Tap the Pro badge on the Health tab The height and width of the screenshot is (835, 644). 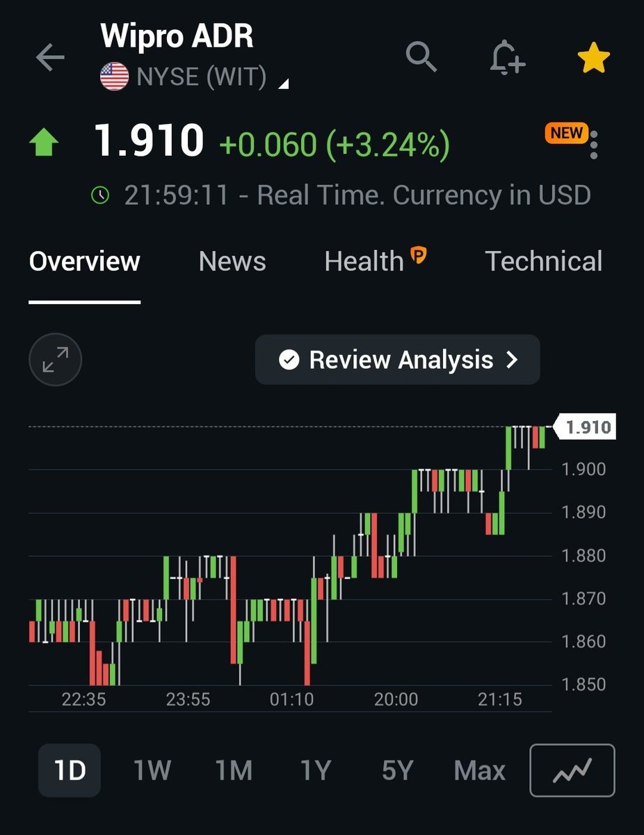click(419, 255)
